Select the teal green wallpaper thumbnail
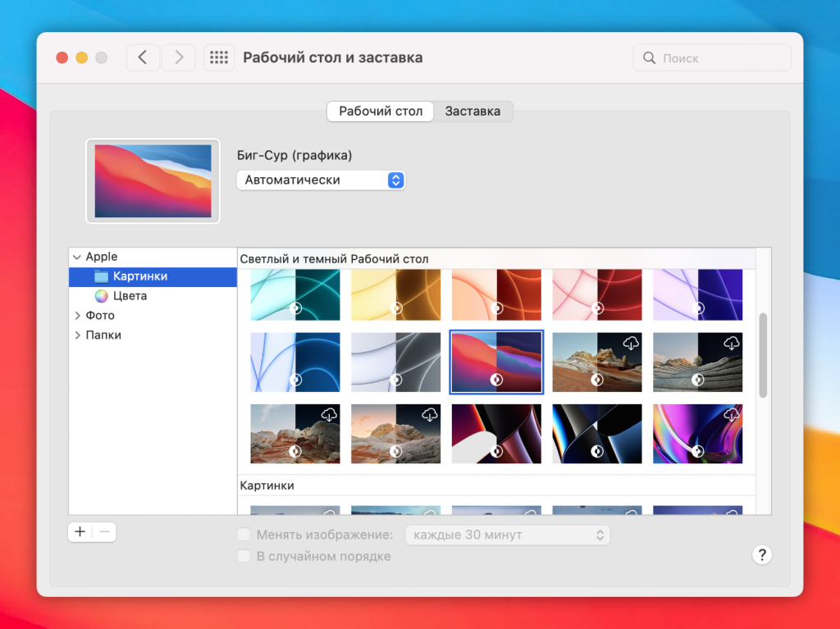The width and height of the screenshot is (840, 629). (x=294, y=294)
